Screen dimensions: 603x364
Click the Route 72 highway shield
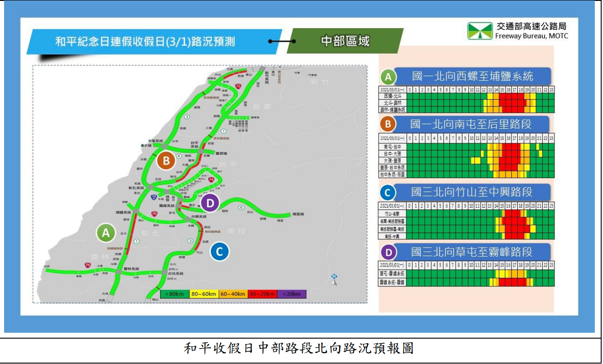point(238,86)
